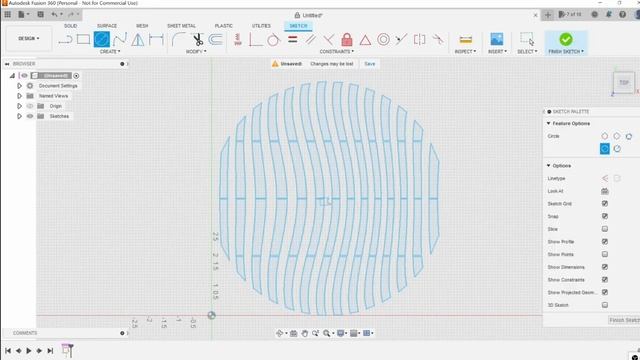The height and width of the screenshot is (360, 640).
Task: Toggle the Show Dimensions checkbox
Action: click(604, 267)
